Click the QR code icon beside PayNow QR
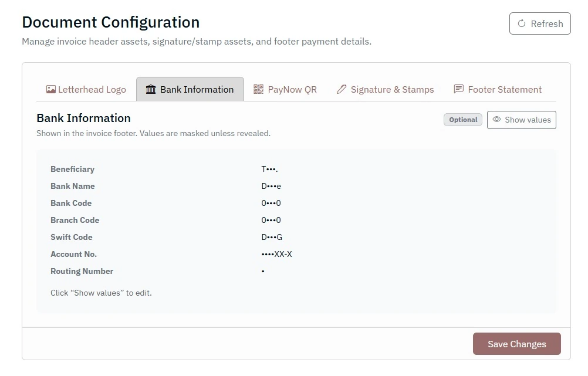 [x=258, y=90]
